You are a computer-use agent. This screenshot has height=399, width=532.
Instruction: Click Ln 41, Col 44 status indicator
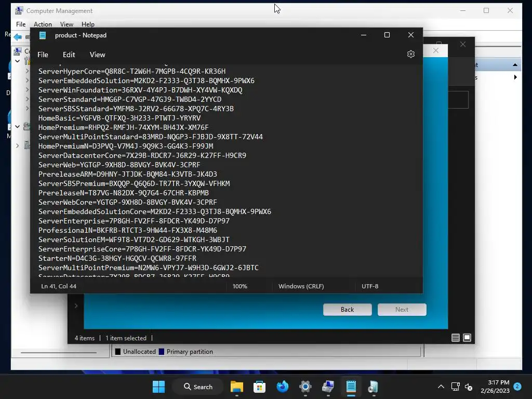tap(59, 286)
